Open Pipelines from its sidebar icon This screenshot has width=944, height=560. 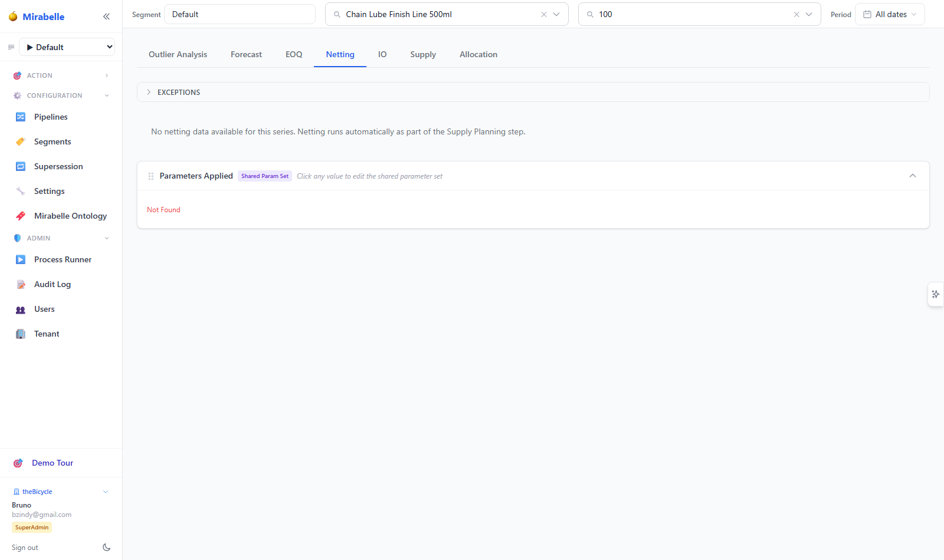point(21,117)
